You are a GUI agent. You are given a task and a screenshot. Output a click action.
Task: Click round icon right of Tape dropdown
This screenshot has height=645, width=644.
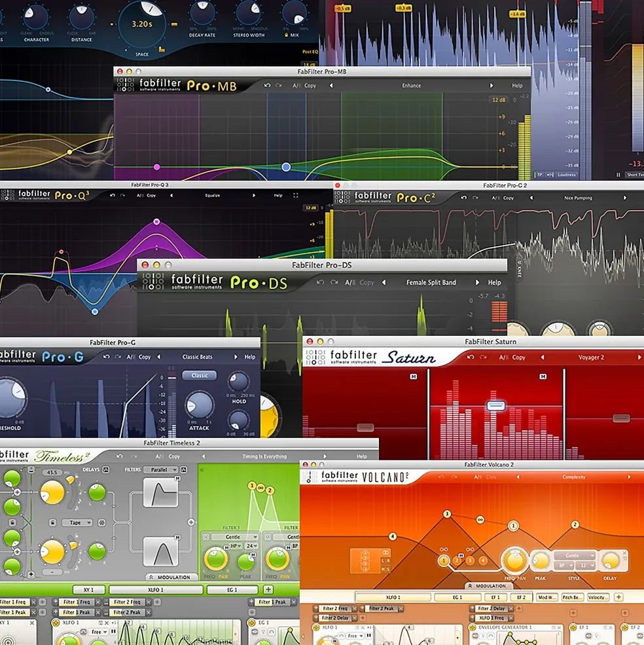pyautogui.click(x=101, y=523)
